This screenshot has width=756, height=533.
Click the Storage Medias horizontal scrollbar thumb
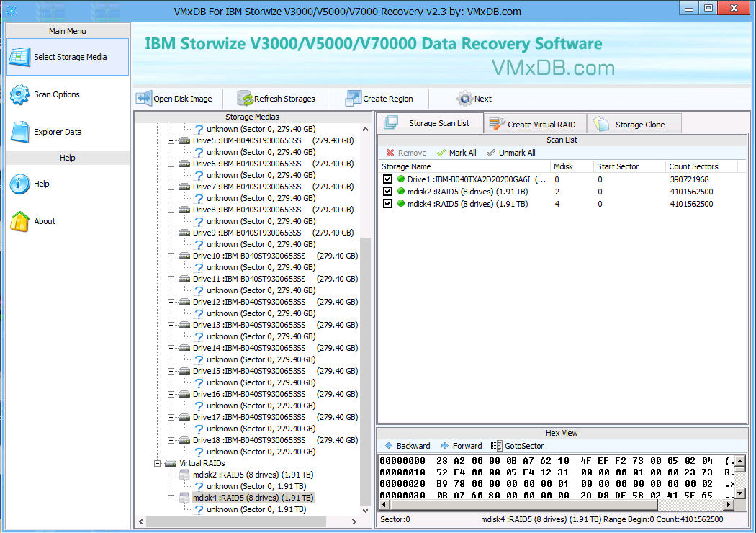pyautogui.click(x=236, y=521)
